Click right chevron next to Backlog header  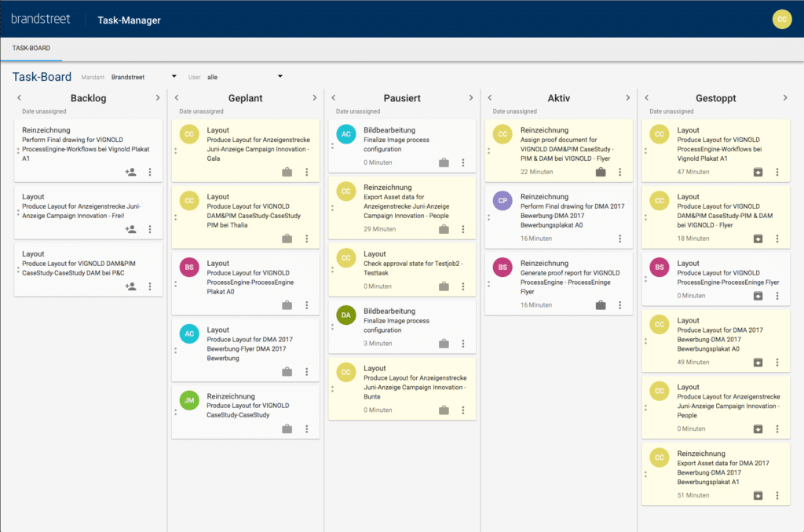pyautogui.click(x=158, y=98)
